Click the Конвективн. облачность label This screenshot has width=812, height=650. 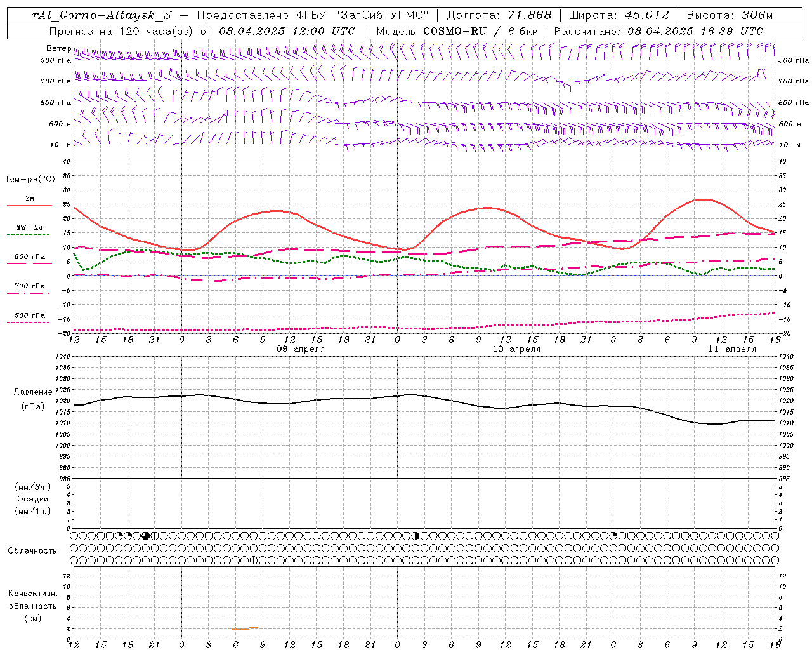click(32, 600)
